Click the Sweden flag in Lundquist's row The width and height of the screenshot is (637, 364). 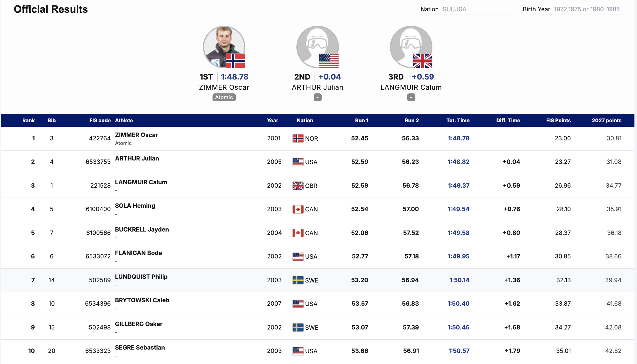[x=298, y=280]
